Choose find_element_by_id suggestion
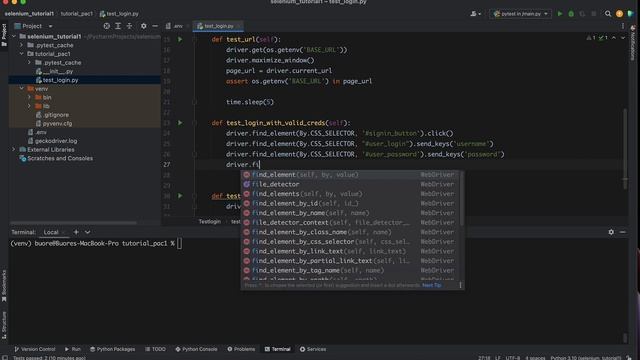 coord(349,203)
